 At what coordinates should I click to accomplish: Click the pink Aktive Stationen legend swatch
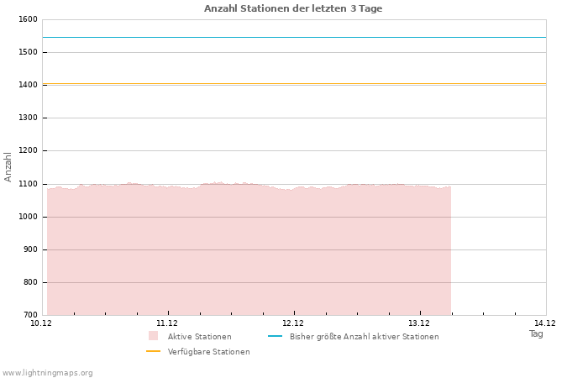click(x=153, y=336)
